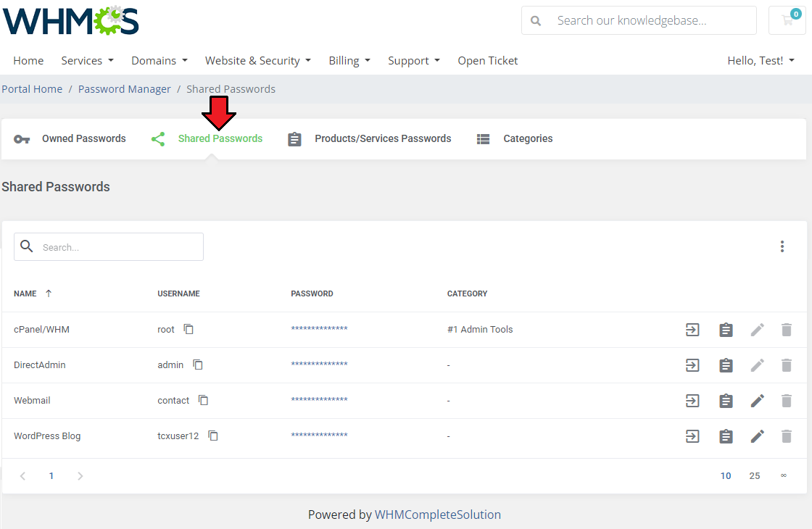Reveal the masked password for WordPress Blog
The image size is (812, 529).
tap(319, 436)
